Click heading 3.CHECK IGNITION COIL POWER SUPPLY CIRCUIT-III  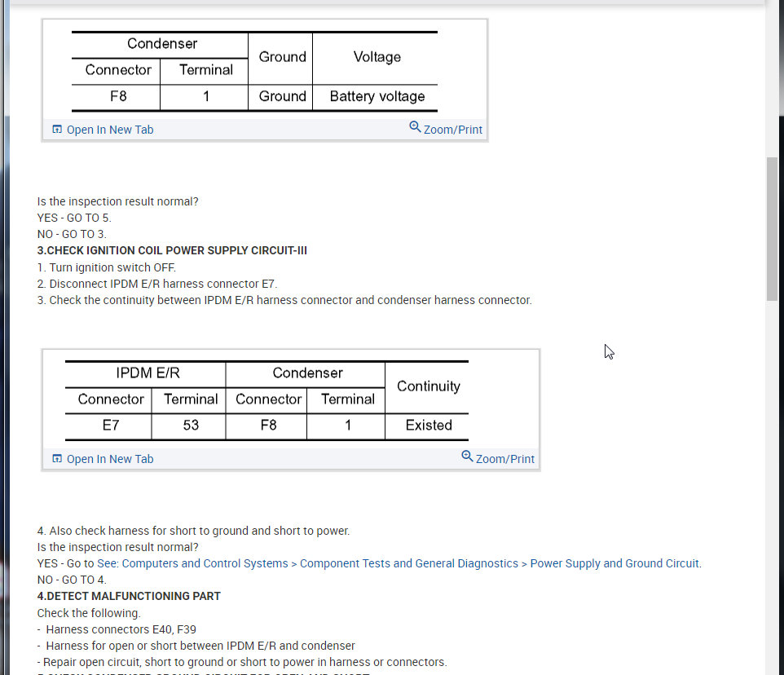pyautogui.click(x=172, y=250)
